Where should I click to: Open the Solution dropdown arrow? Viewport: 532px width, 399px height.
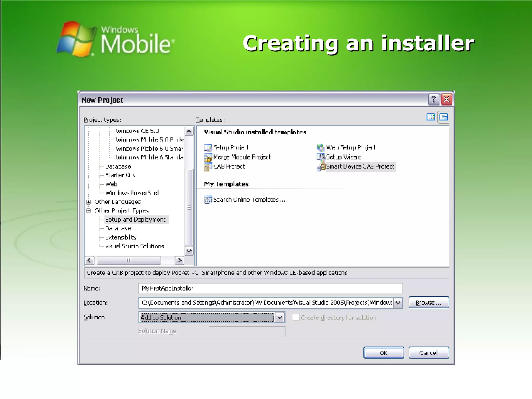280,317
